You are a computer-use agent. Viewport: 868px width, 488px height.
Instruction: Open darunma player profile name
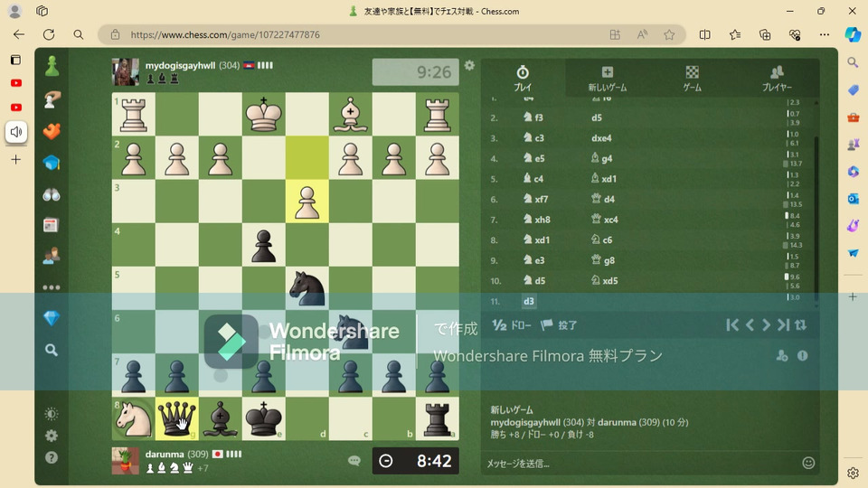click(165, 454)
